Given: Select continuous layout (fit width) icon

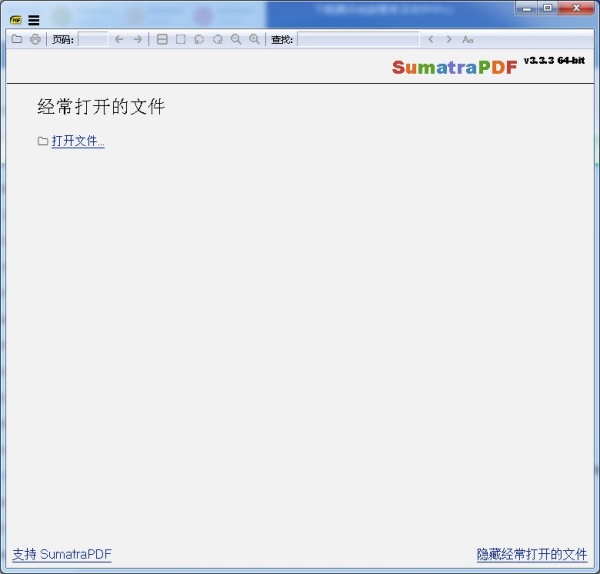Looking at the screenshot, I should (162, 39).
